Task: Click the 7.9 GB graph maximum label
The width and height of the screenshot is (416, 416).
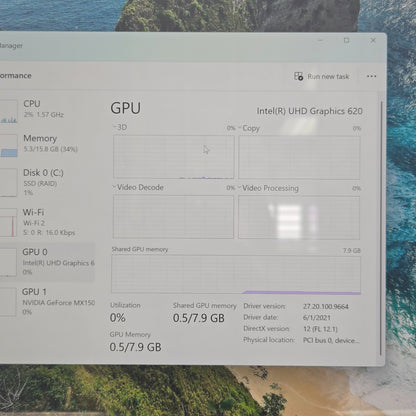Action: (352, 250)
